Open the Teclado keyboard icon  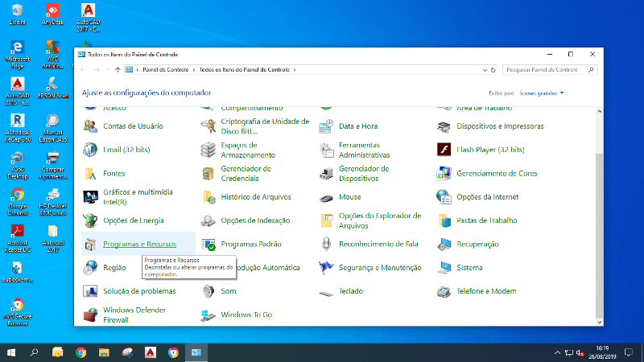(326, 293)
